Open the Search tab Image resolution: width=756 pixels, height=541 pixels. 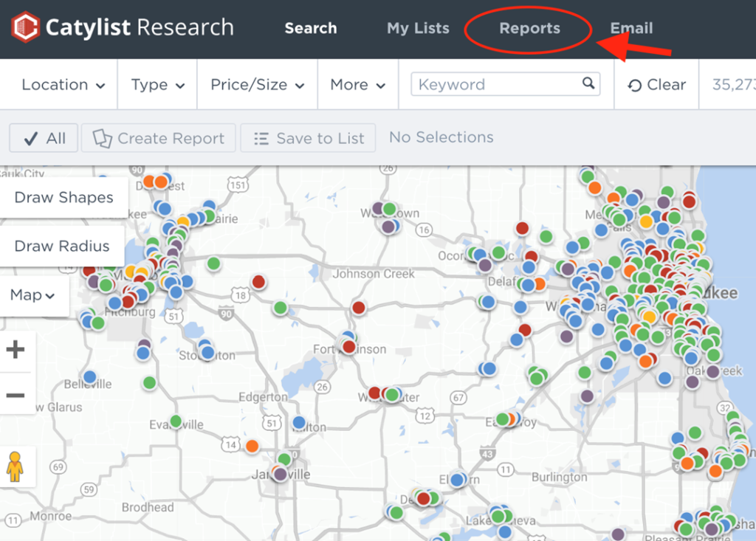coord(311,28)
